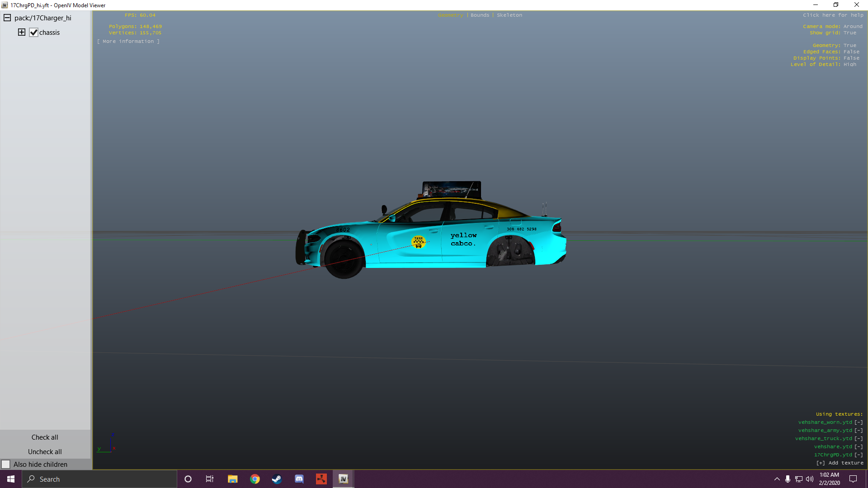868x488 pixels.
Task: Open More information link
Action: click(128, 42)
